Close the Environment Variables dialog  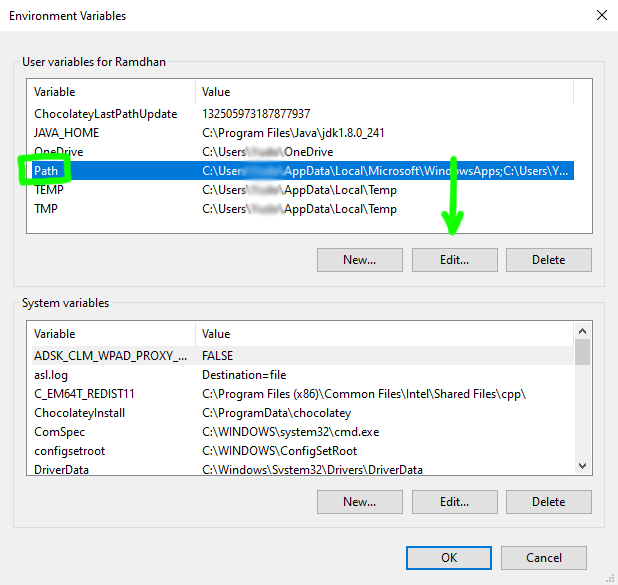click(601, 15)
